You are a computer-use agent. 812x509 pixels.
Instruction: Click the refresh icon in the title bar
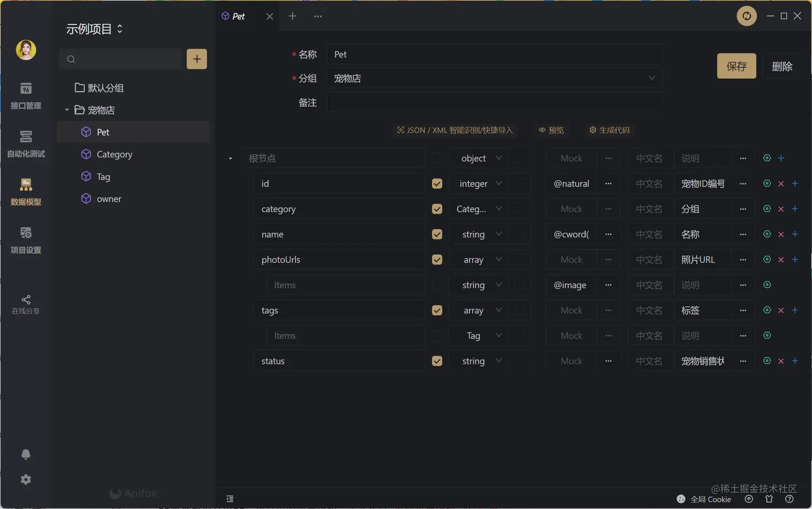746,16
